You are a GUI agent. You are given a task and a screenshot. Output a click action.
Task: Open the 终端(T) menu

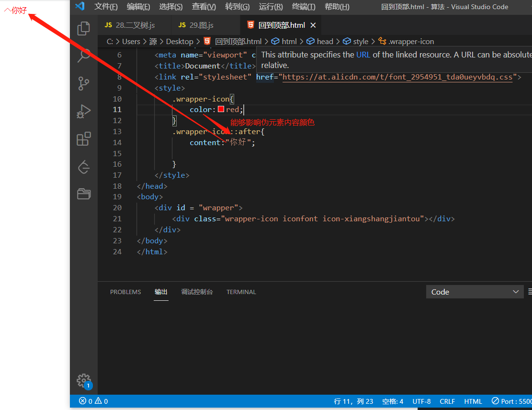pos(304,7)
